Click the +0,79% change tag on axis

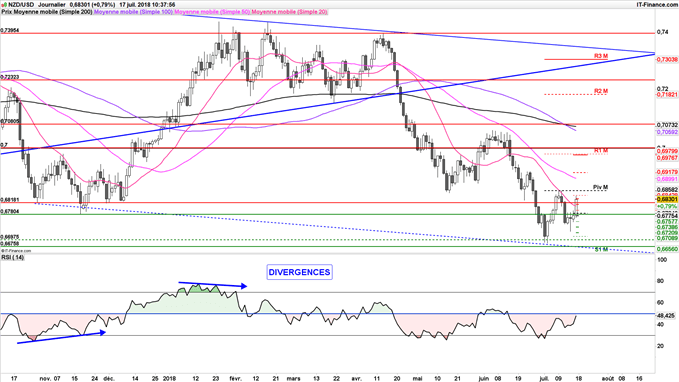pyautogui.click(x=667, y=207)
